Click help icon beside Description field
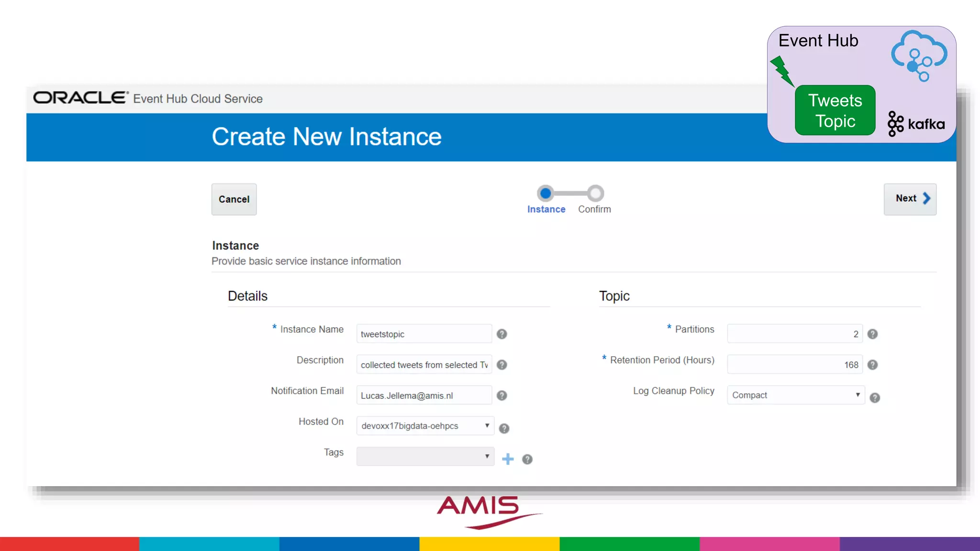Viewport: 980px width, 551px height. point(501,364)
